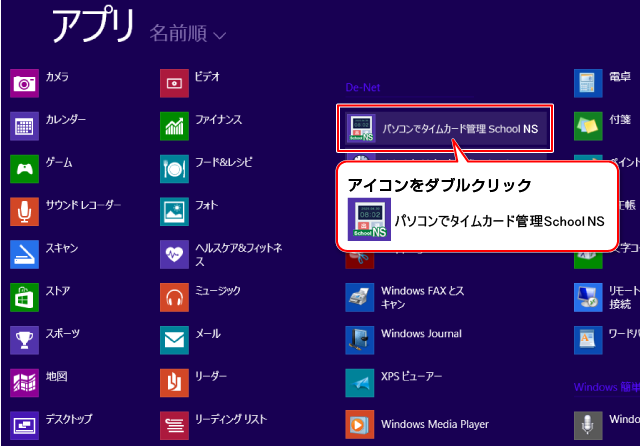Image resolution: width=640 pixels, height=446 pixels.
Task: Click the Windows Journal label text
Action: pyautogui.click(x=421, y=333)
